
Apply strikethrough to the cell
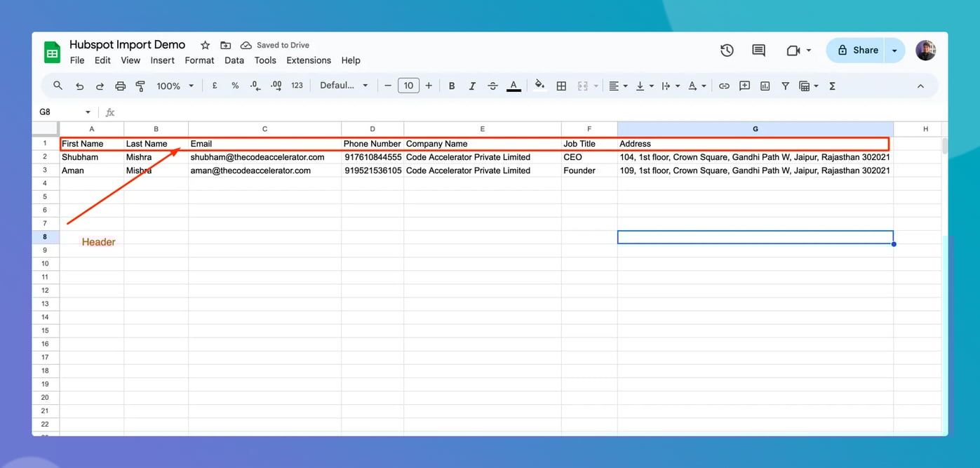492,85
